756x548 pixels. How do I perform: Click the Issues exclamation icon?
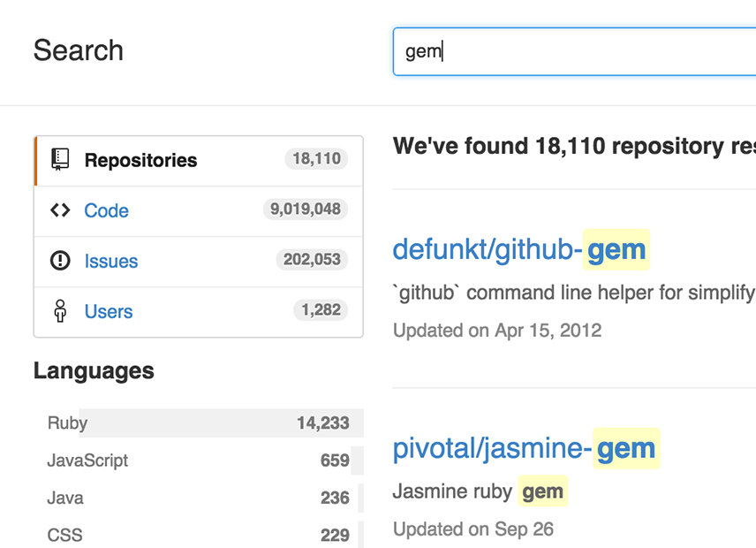(60, 261)
